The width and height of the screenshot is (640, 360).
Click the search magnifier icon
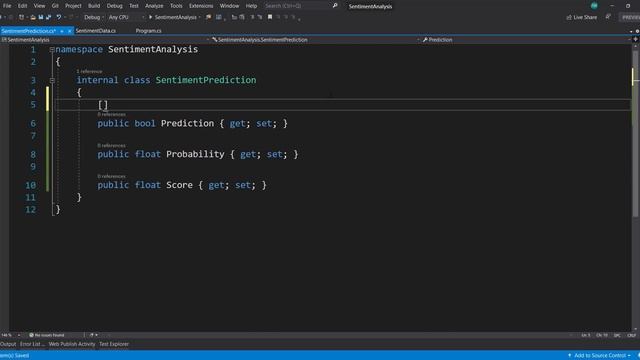coord(335,6)
